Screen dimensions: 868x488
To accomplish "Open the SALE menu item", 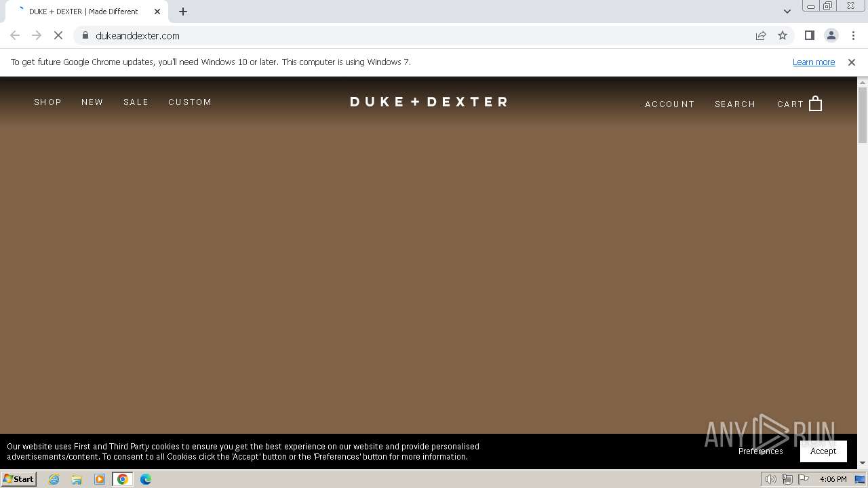I will [x=136, y=102].
